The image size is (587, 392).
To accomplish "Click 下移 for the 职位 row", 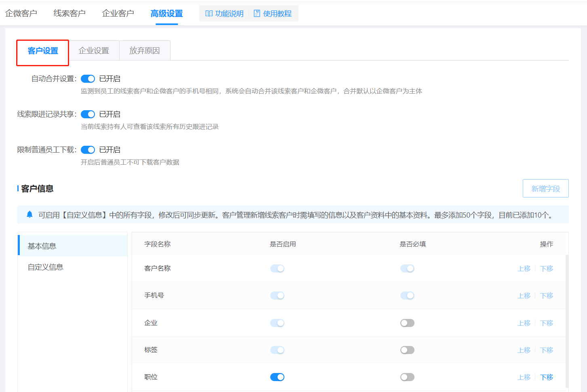I will [547, 377].
